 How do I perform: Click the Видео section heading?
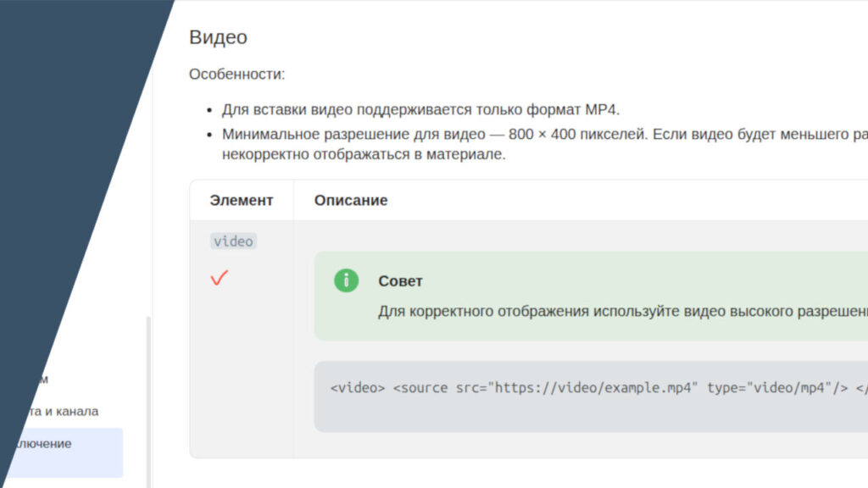(x=218, y=37)
